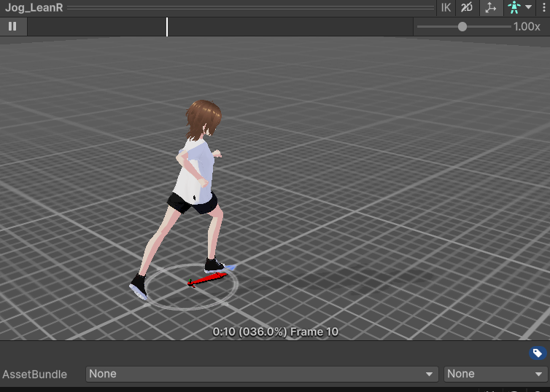The width and height of the screenshot is (550, 392).
Task: Open asset labels with the blue tag icon
Action: tap(537, 353)
